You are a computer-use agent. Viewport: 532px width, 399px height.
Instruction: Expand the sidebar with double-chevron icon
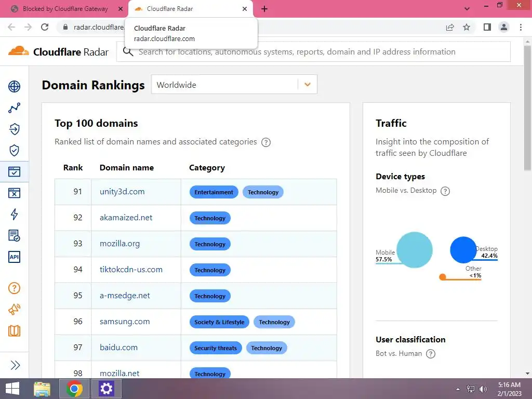click(15, 365)
